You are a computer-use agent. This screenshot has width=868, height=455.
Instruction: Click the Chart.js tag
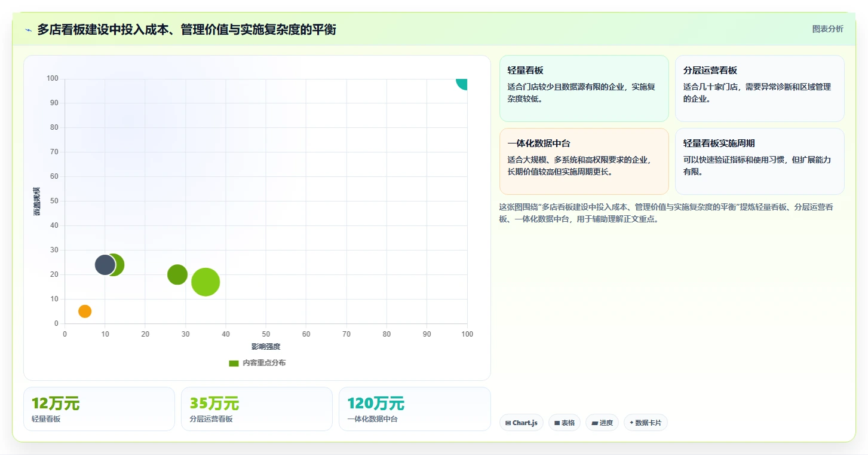(x=522, y=423)
